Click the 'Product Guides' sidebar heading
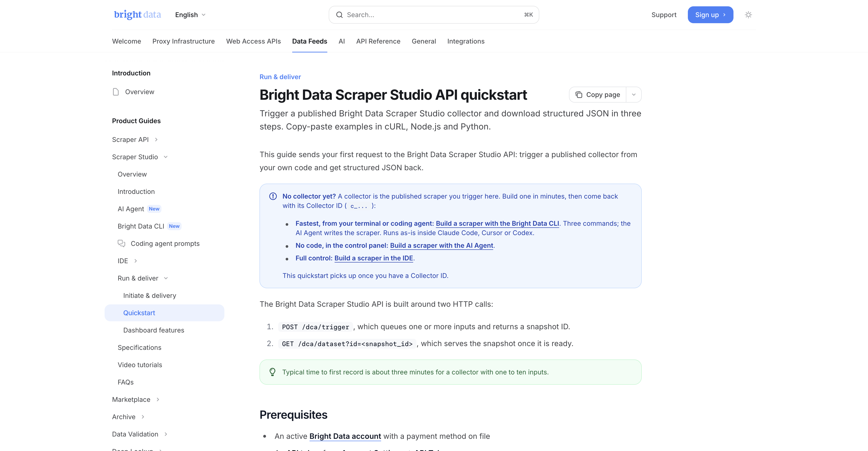This screenshot has height=451, width=868. [x=136, y=121]
